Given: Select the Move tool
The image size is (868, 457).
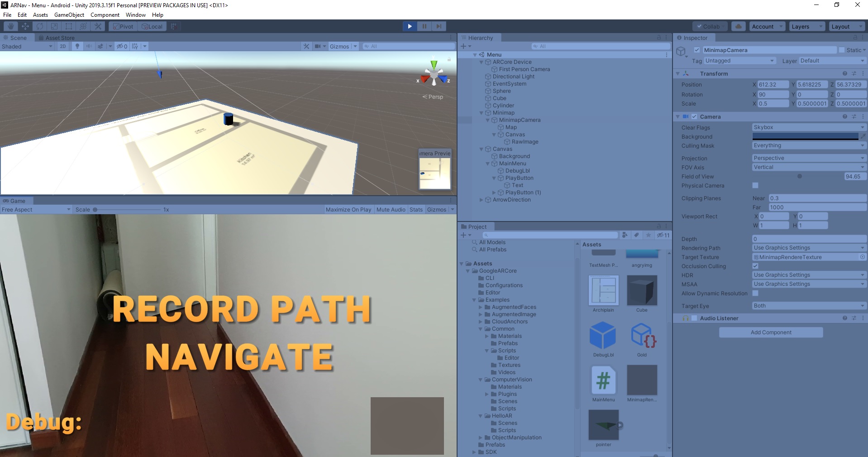Looking at the screenshot, I should tap(25, 26).
